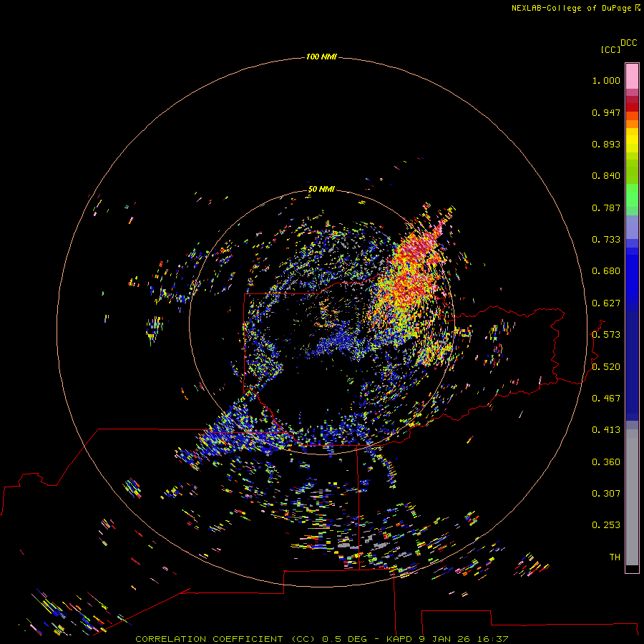Click the 0.893 color scale value
This screenshot has width=644, height=644.
[606, 144]
